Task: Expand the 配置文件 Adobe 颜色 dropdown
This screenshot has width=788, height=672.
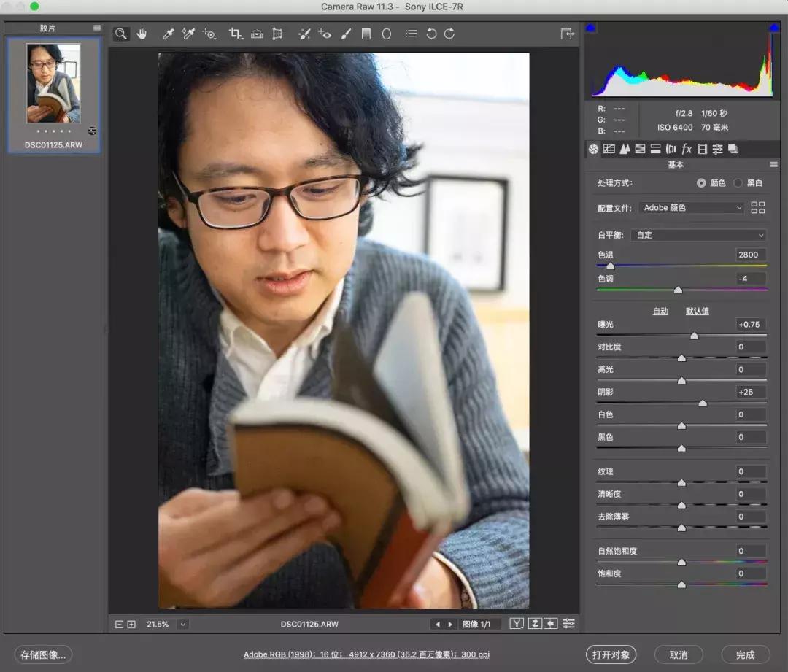Action: (690, 207)
